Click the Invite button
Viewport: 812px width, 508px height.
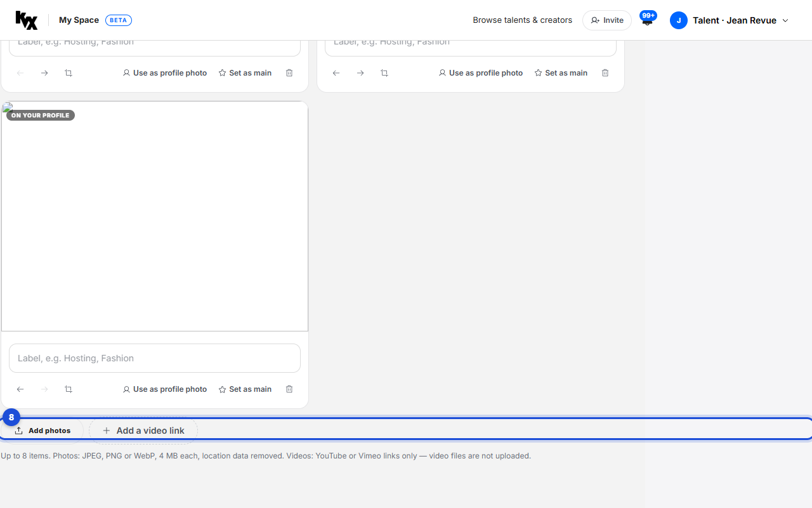coord(607,20)
